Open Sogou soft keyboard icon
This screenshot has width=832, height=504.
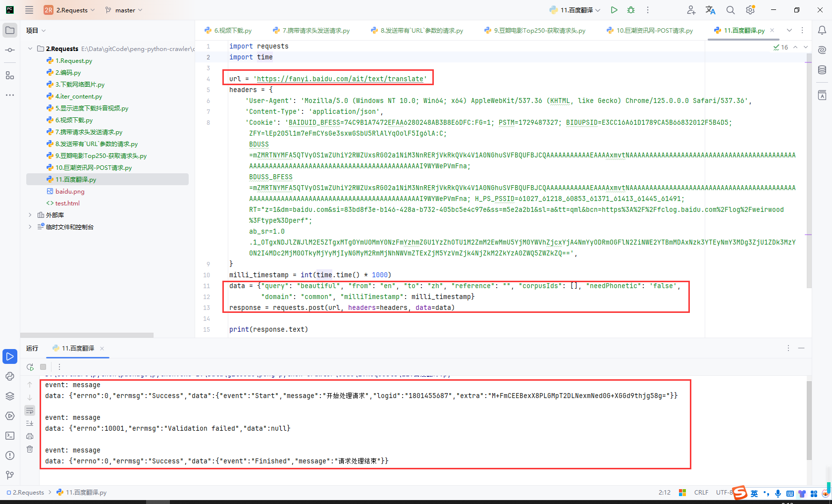[x=790, y=493]
